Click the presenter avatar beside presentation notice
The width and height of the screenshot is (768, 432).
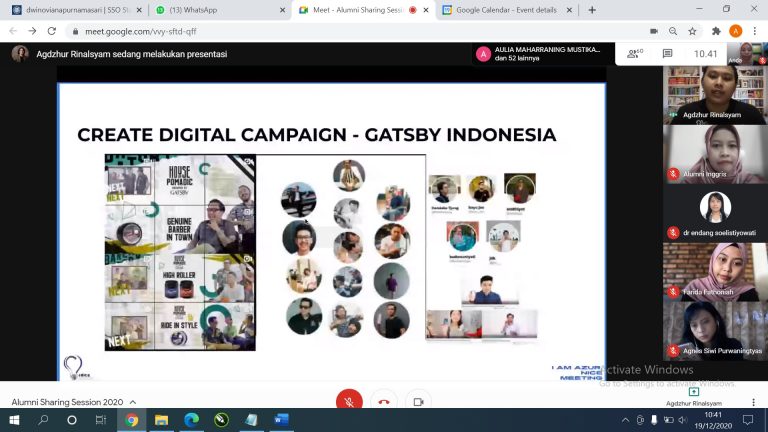(x=20, y=54)
